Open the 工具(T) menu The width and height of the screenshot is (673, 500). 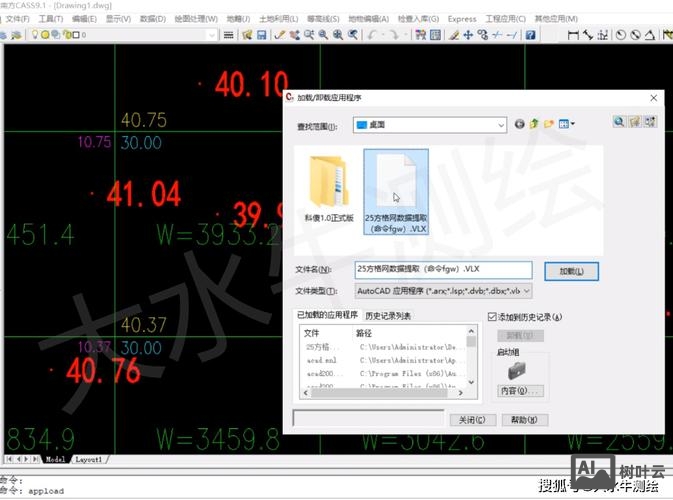click(x=51, y=19)
